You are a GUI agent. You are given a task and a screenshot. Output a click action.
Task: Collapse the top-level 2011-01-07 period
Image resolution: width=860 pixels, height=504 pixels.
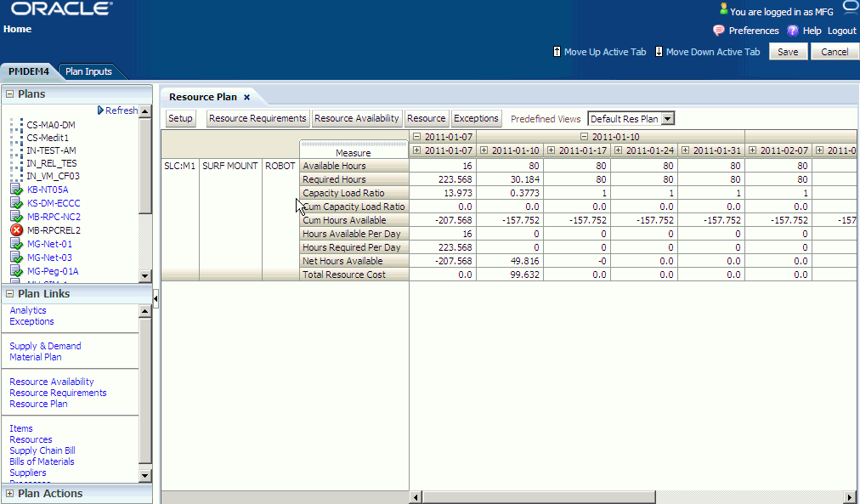(417, 137)
